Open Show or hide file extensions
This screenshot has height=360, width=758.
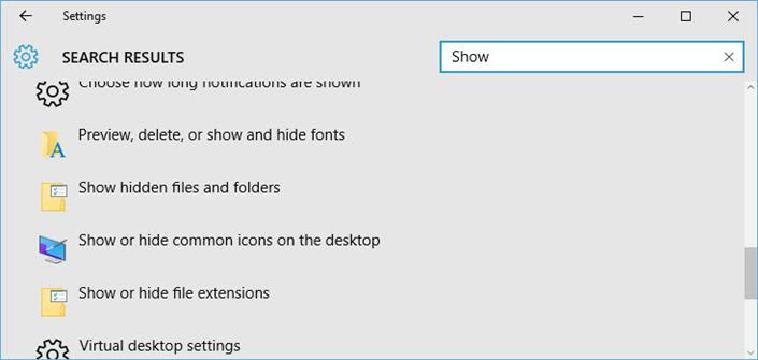pyautogui.click(x=174, y=293)
